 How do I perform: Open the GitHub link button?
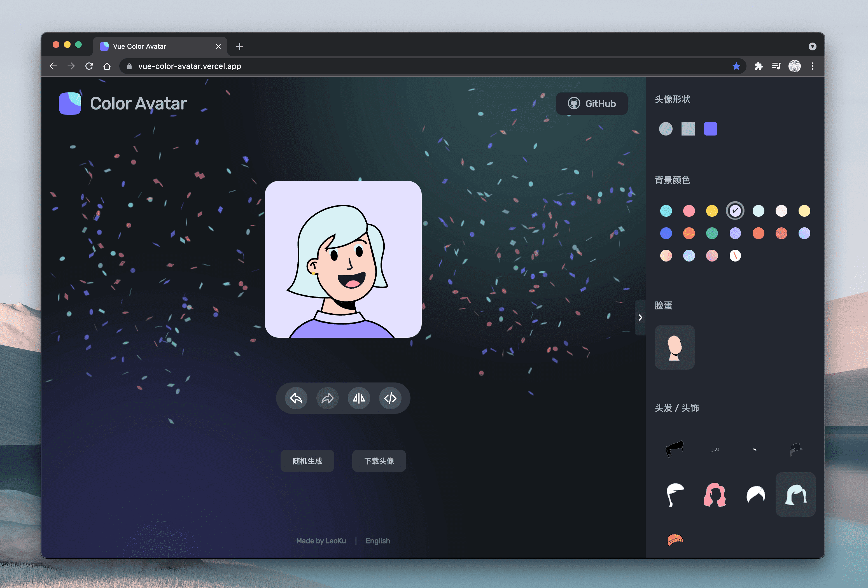[x=592, y=104]
